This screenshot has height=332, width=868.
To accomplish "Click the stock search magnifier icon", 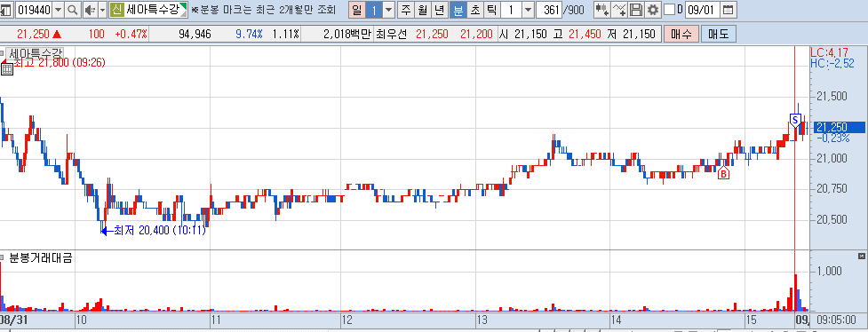I will pyautogui.click(x=73, y=10).
